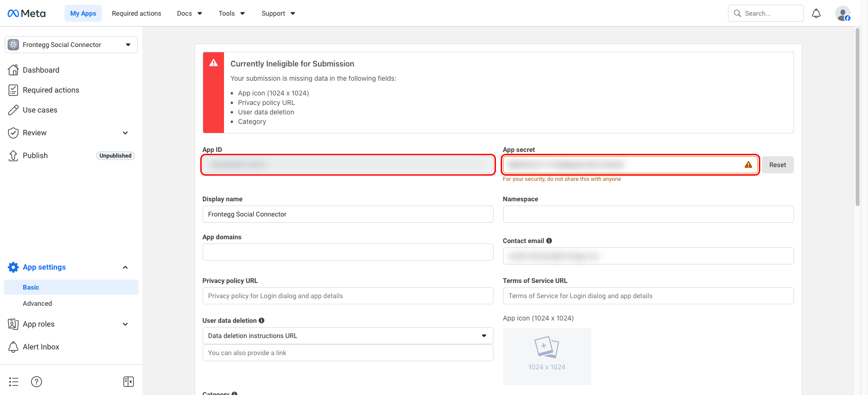Open the profile avatar menu

coord(843,13)
